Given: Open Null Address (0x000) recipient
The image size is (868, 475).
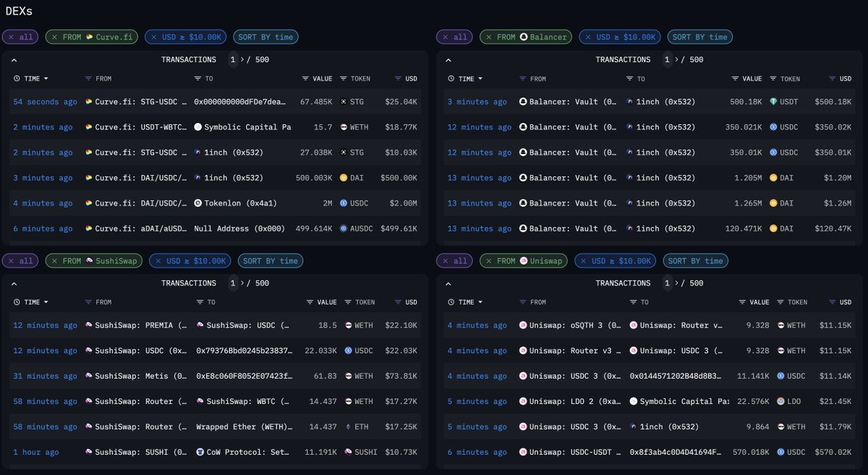Looking at the screenshot, I should [239, 228].
